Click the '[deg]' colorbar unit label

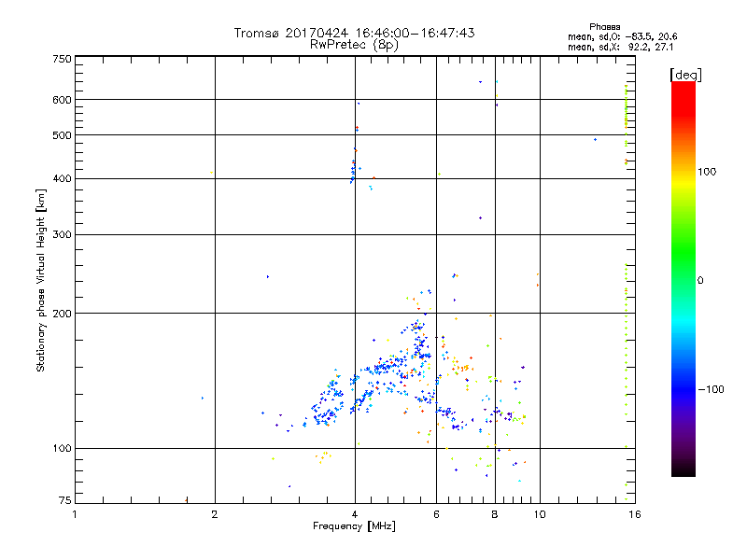(685, 75)
